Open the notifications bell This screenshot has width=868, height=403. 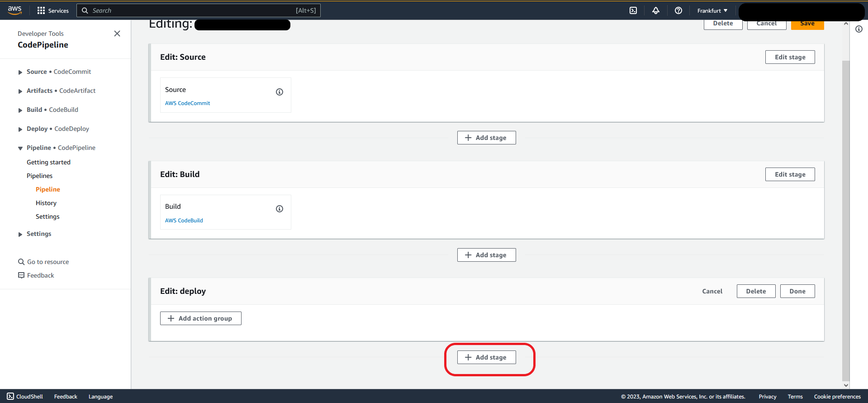click(656, 10)
